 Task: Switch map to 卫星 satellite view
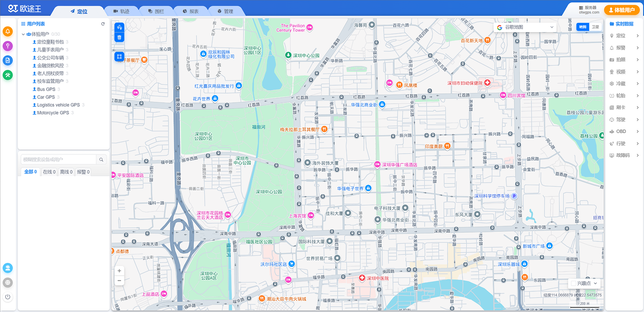(595, 27)
